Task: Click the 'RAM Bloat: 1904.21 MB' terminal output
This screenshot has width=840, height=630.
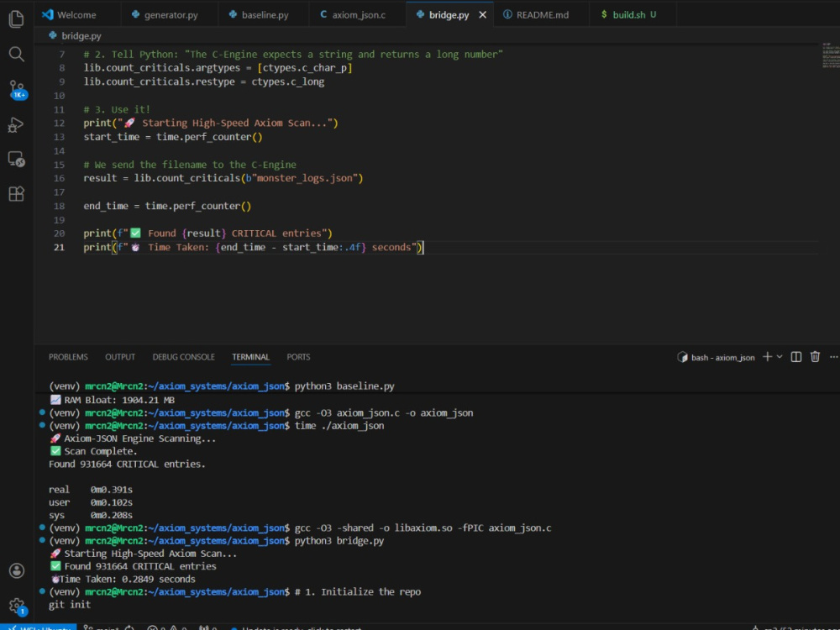Action: 113,400
